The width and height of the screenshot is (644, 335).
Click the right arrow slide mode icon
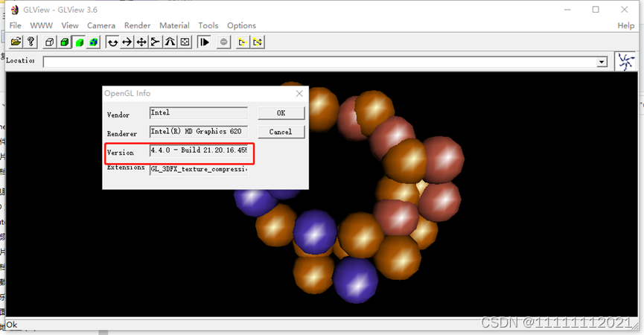pos(127,42)
